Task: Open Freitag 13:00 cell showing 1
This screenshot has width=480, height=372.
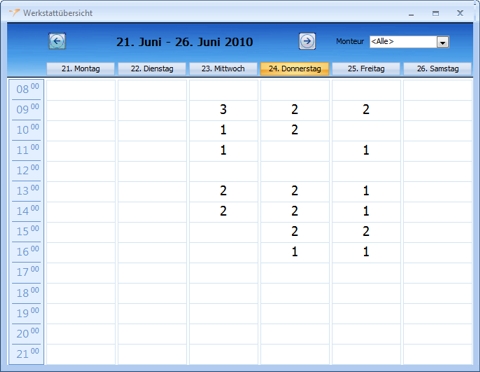Action: click(x=366, y=191)
